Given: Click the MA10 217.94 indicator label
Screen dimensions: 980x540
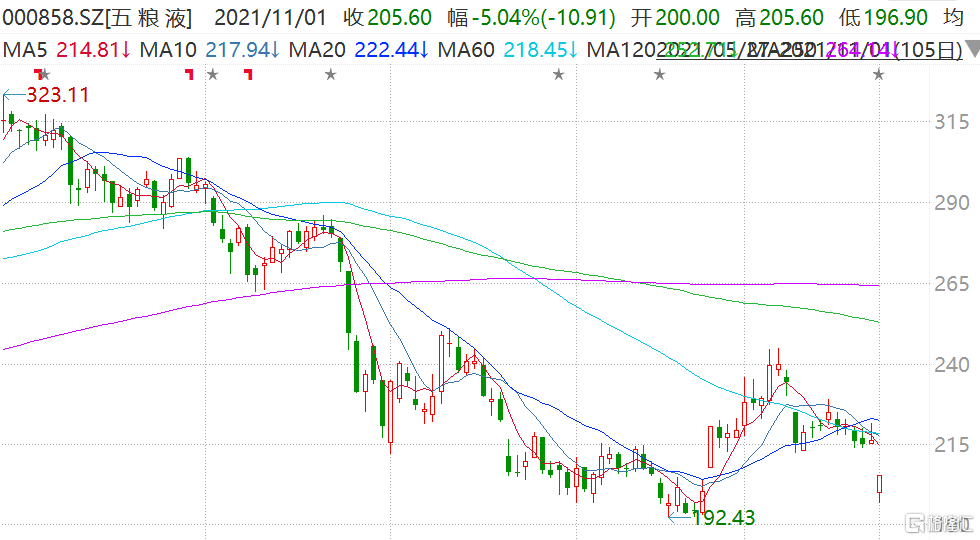Looking at the screenshot, I should [x=209, y=49].
